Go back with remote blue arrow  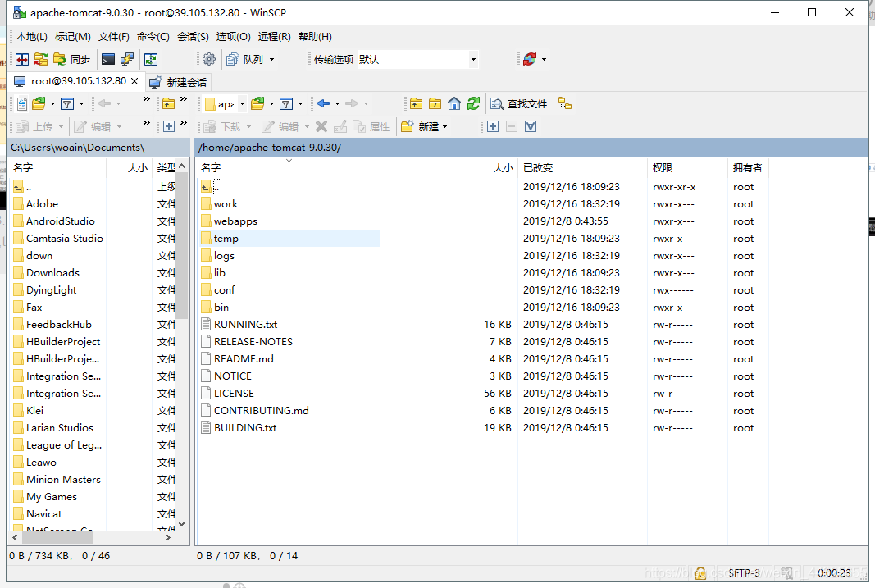(x=323, y=104)
